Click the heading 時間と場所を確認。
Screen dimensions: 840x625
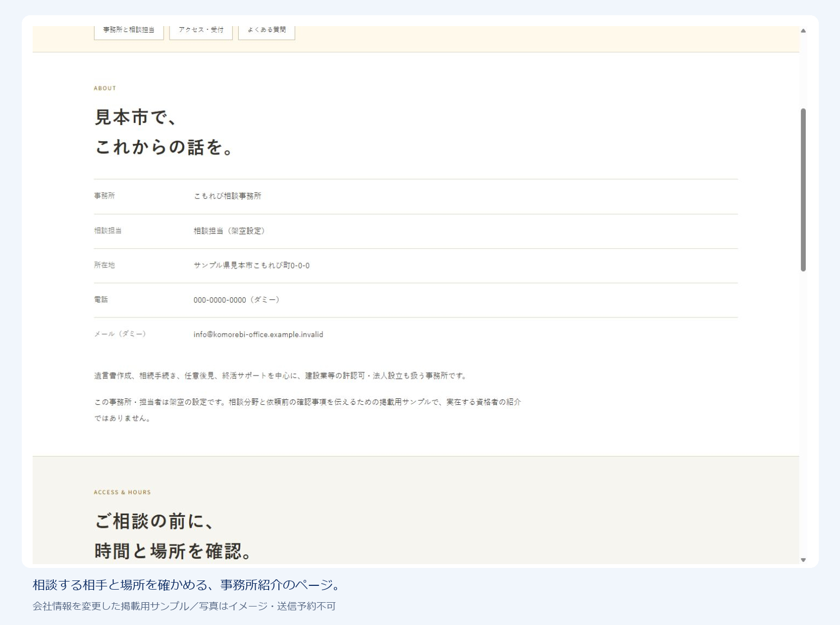pos(173,551)
